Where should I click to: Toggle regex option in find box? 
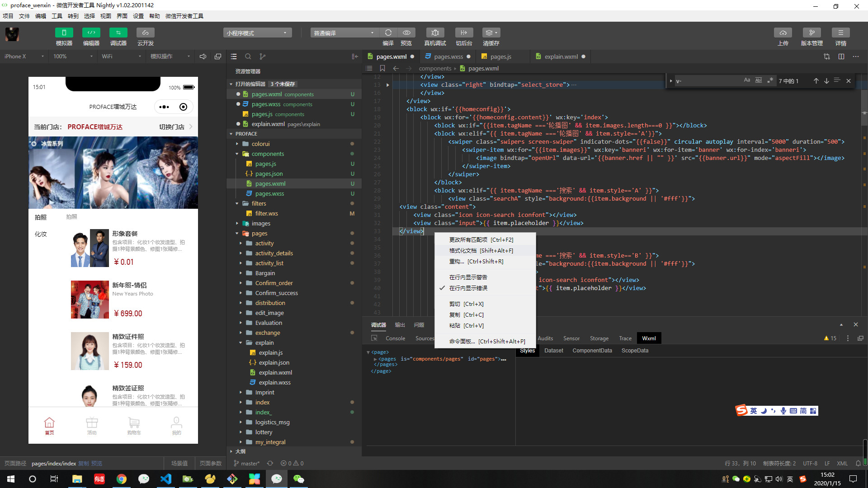(x=770, y=80)
